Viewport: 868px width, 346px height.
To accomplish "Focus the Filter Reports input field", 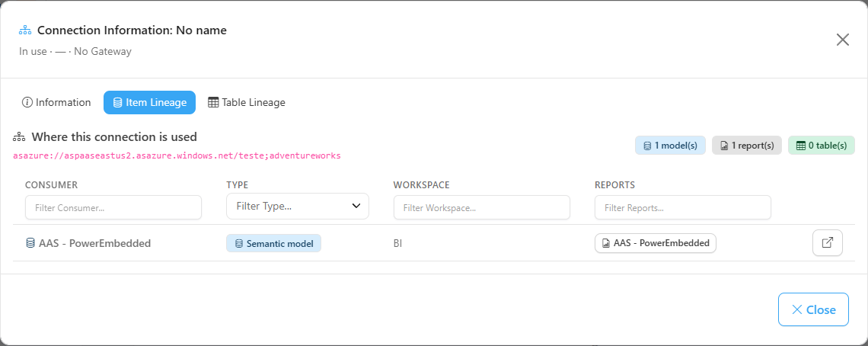I will 682,207.
